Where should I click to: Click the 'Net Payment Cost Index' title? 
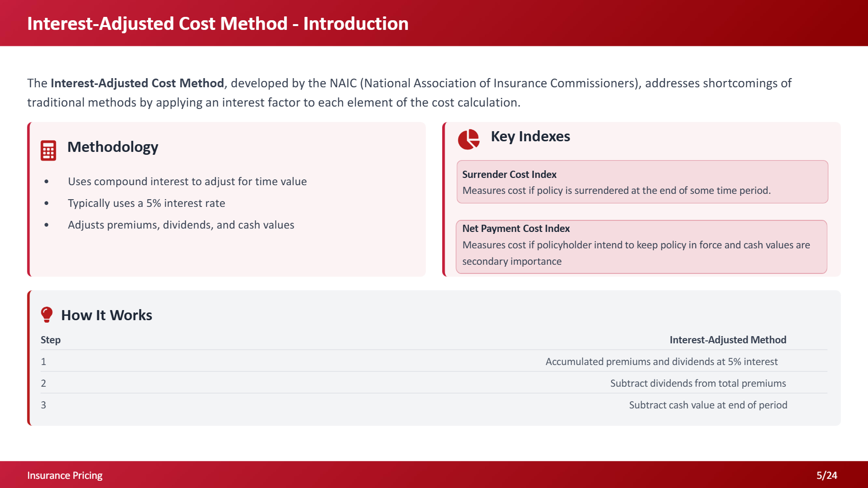click(x=516, y=229)
